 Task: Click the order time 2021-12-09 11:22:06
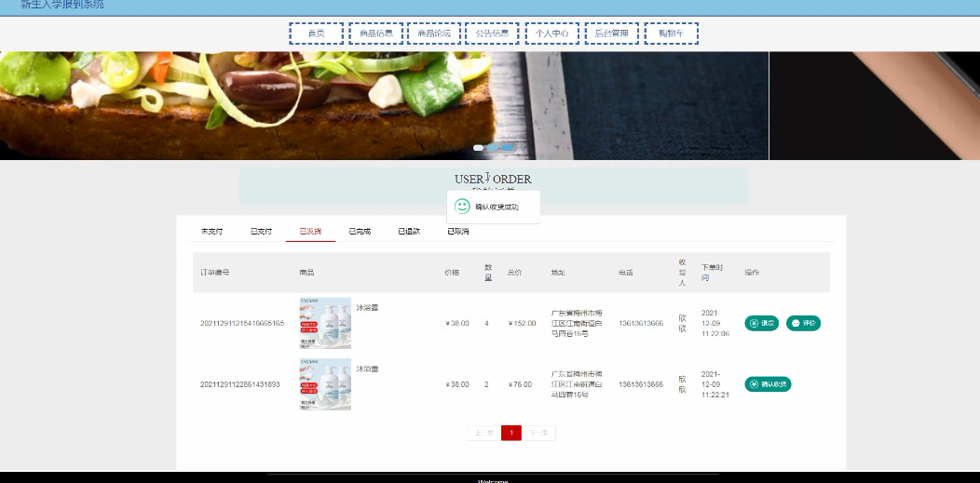click(715, 323)
